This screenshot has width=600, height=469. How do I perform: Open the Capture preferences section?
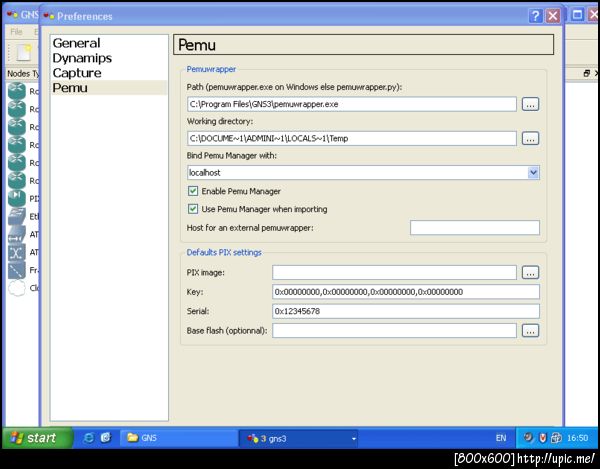[77, 73]
